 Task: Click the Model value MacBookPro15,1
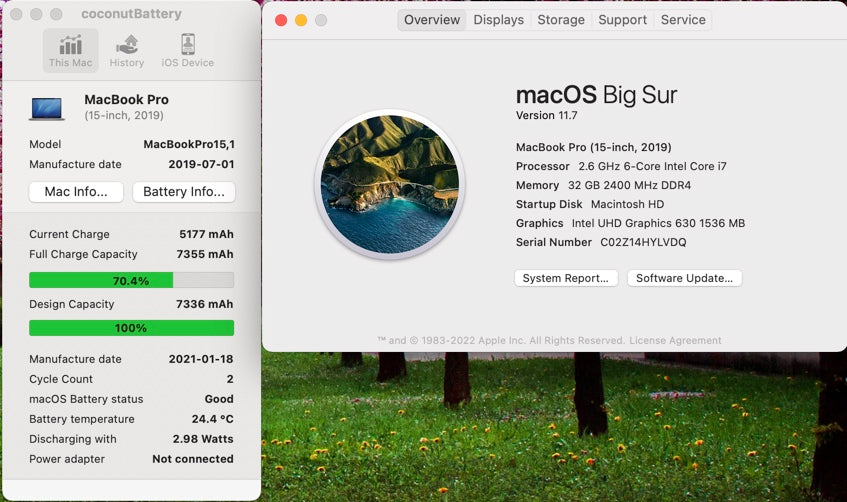[x=189, y=144]
